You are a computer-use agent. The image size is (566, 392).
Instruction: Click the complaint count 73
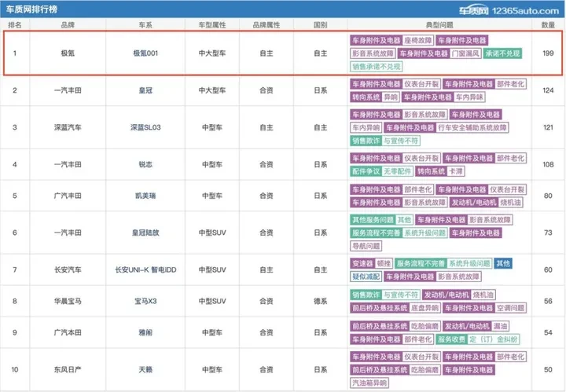(x=548, y=233)
